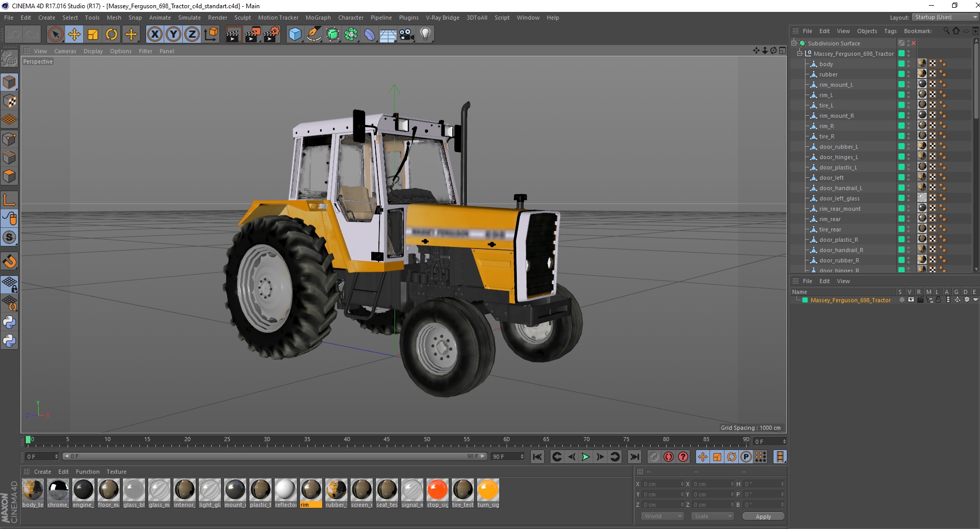Select the Live Selection arrow tool
Screen dimensions: 980x529
coord(55,35)
